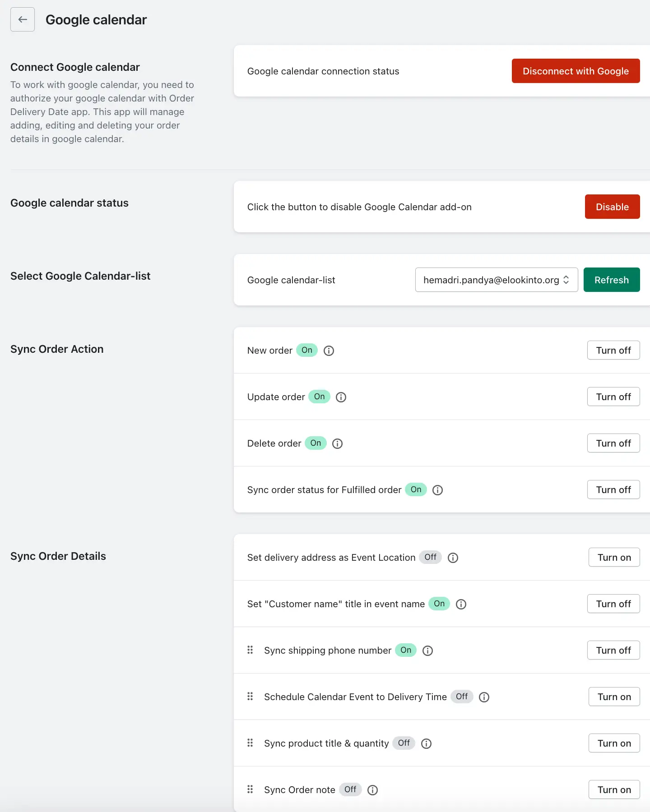Show info tooltip for Delete order

coord(338,443)
